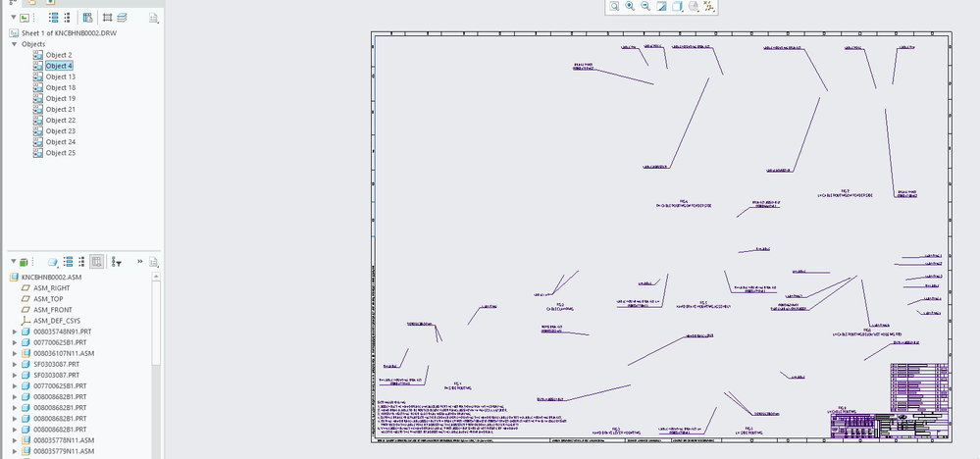This screenshot has width=980, height=459.
Task: Expand 008035778N11.ASM subassembly node
Action: tap(15, 440)
